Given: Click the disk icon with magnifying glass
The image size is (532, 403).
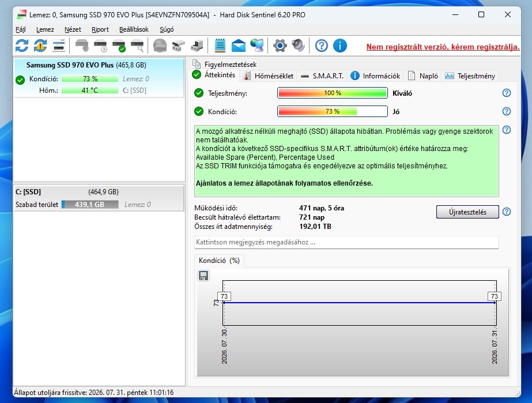Looking at the screenshot, I should [137, 46].
